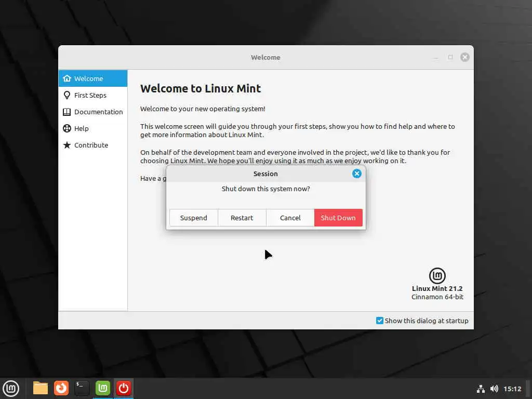Click the 'Cinnamon 64-bit' edition text
This screenshot has height=399, width=532.
tap(437, 297)
